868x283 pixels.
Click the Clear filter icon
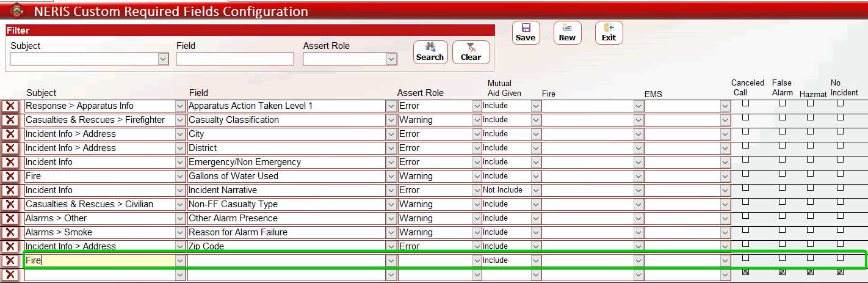(x=471, y=48)
